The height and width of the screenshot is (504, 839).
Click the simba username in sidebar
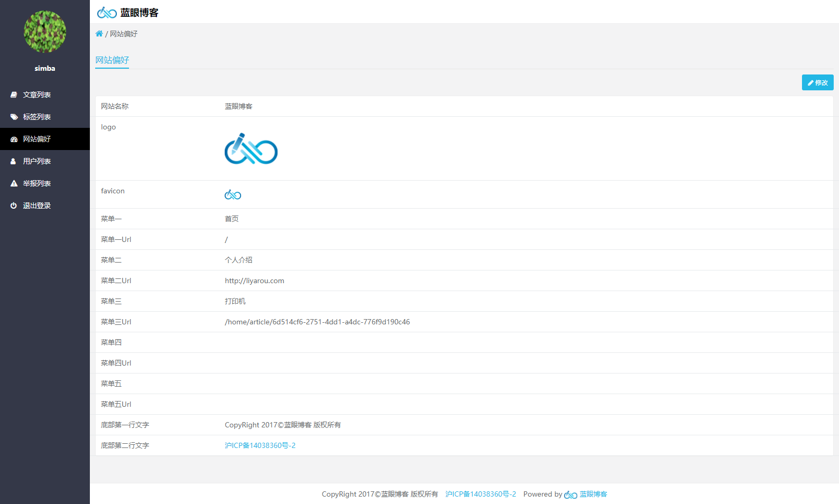click(x=45, y=68)
